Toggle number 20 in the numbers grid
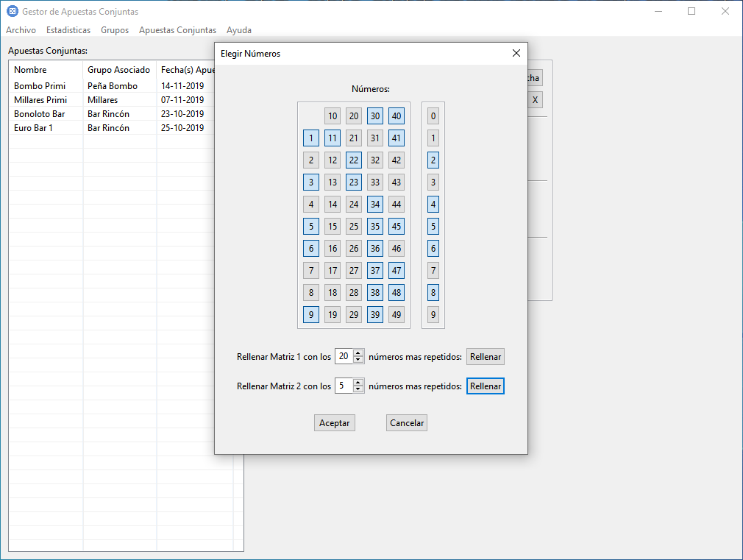 coord(354,116)
